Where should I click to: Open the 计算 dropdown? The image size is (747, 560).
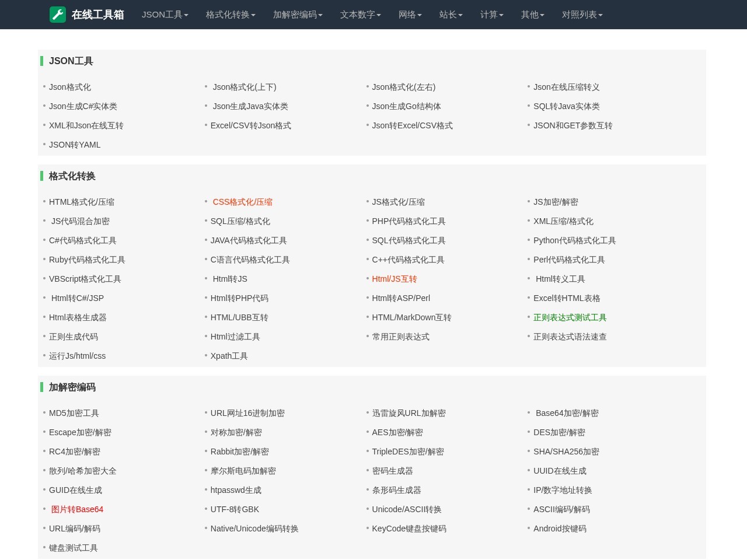pyautogui.click(x=491, y=15)
